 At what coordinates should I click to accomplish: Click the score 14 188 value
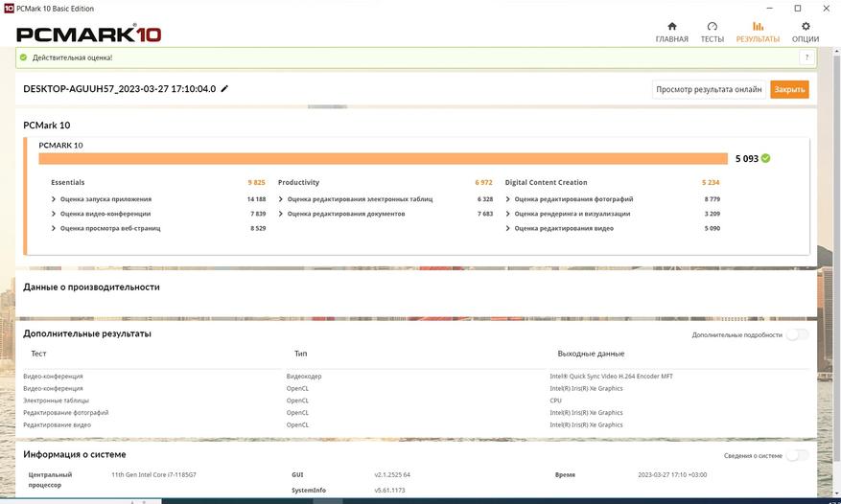[256, 199]
